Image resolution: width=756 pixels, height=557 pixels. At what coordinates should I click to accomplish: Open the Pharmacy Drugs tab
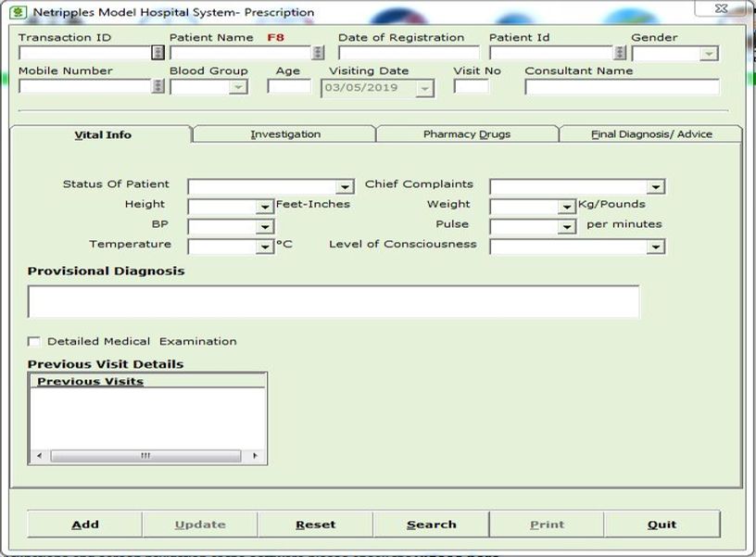point(467,134)
